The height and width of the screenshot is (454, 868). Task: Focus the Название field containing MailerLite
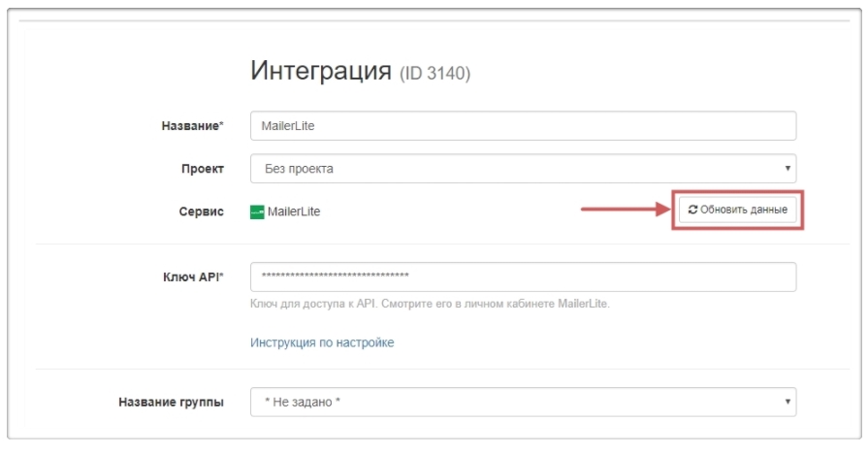522,126
